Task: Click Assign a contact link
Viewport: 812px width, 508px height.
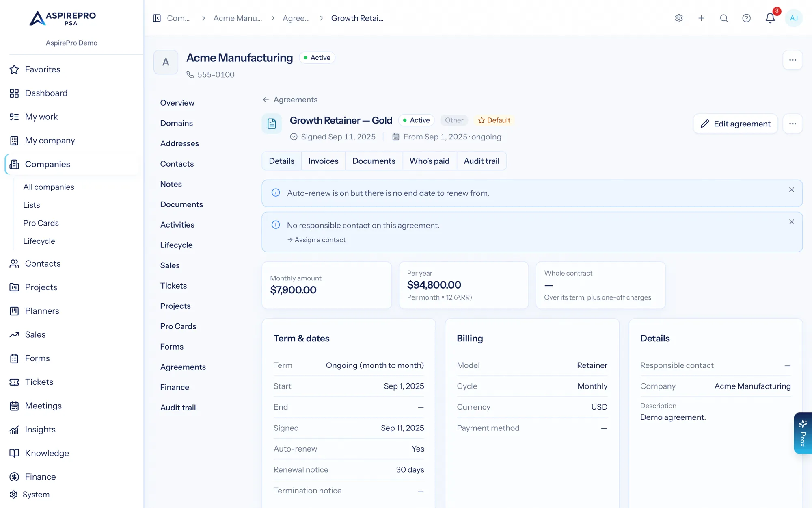Action: (316, 240)
